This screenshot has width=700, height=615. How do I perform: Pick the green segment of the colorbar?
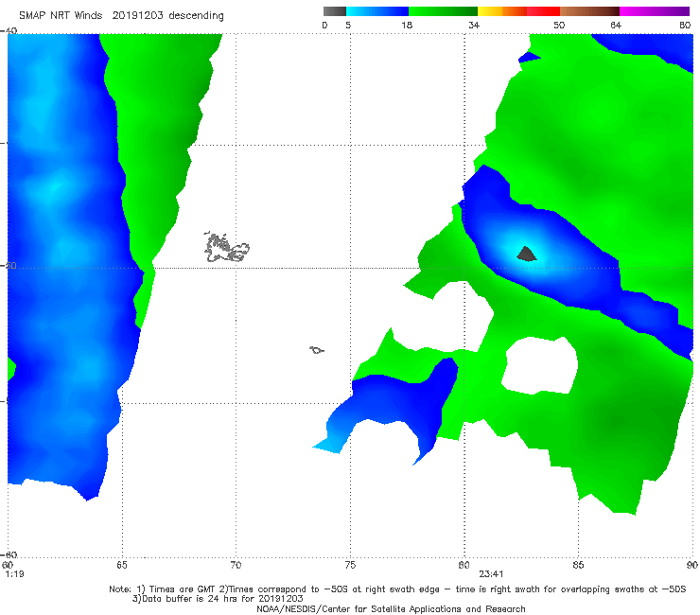tap(443, 11)
